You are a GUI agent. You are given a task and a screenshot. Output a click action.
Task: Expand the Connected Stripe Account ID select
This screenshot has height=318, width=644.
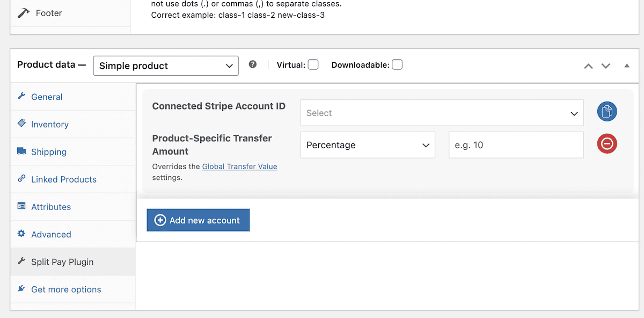coord(442,113)
